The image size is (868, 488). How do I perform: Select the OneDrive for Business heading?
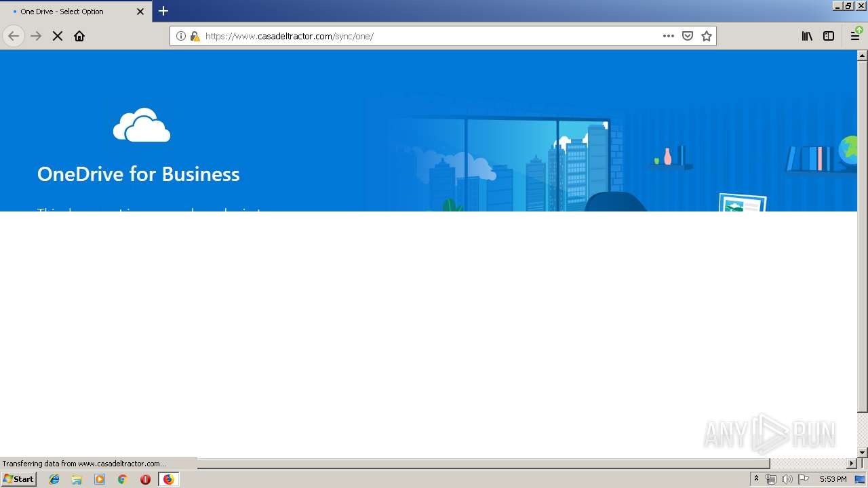pyautogui.click(x=138, y=174)
